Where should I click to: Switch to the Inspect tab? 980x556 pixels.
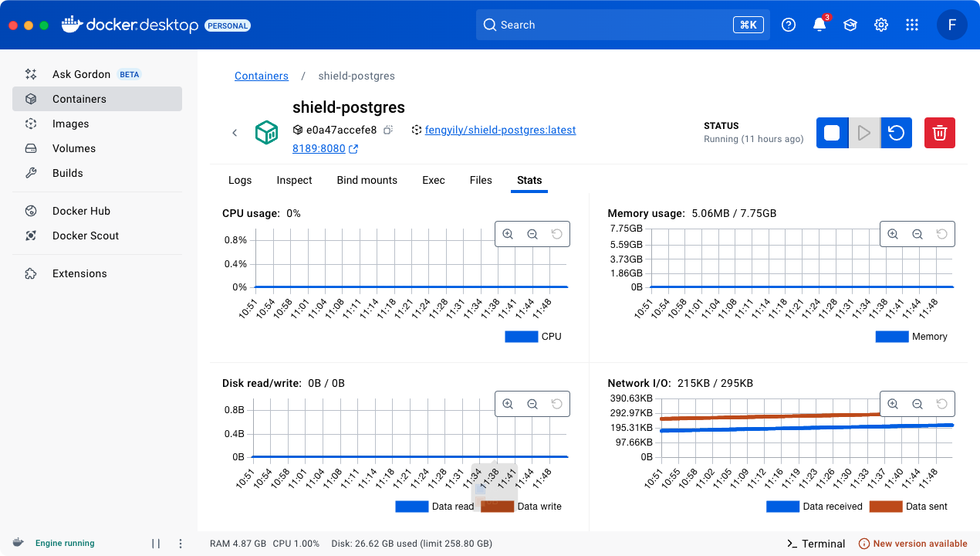coord(294,180)
